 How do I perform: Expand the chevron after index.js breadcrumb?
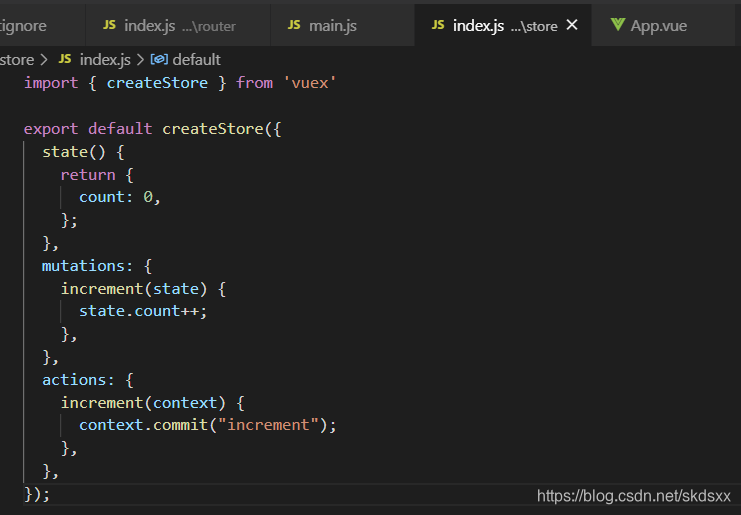click(140, 60)
